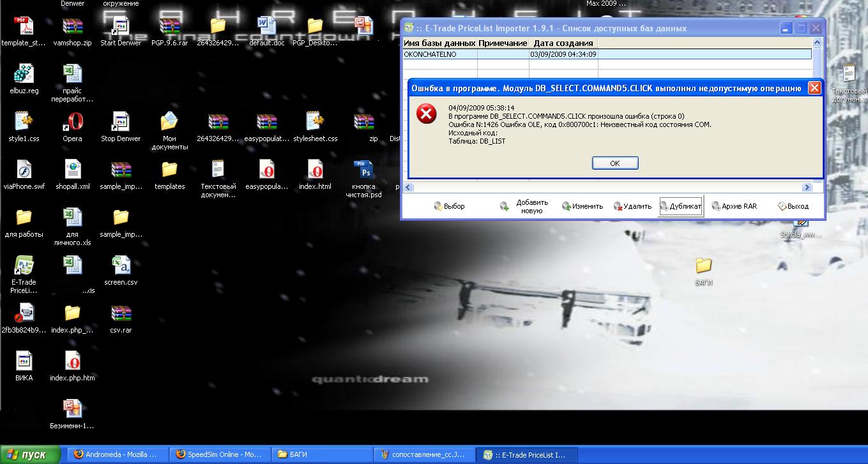Select Stop Denwer shortcut icon
This screenshot has height=464, width=868.
click(x=121, y=128)
